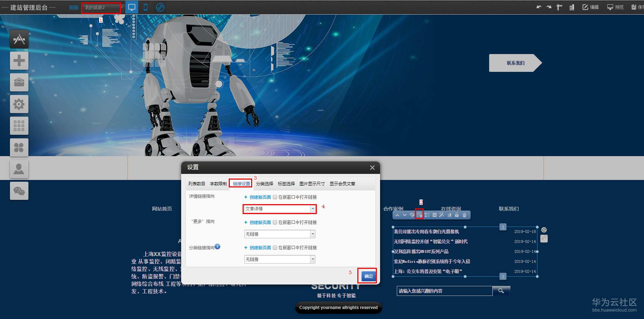Image resolution: width=644 pixels, height=319 pixels.
Task: Click the bottom download-arrow handle on article list
Action: (503, 276)
